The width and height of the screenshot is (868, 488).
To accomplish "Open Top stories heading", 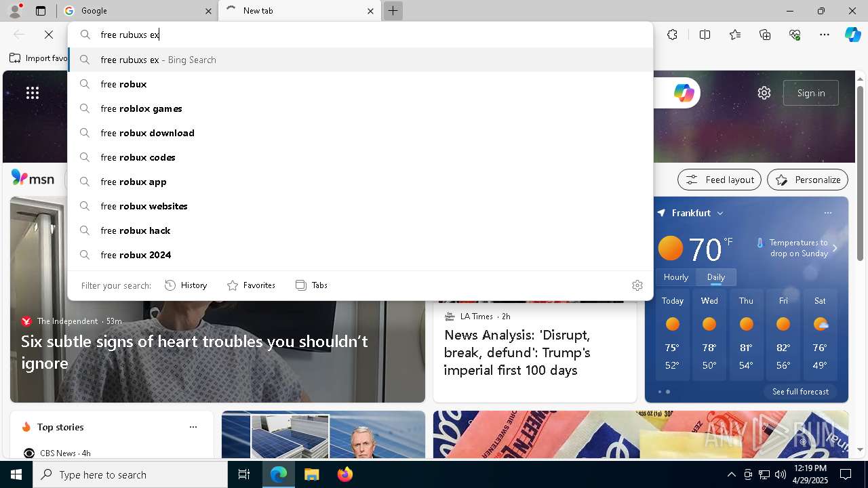I will (x=60, y=427).
